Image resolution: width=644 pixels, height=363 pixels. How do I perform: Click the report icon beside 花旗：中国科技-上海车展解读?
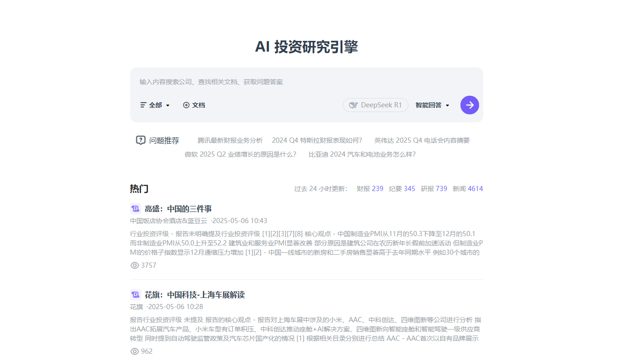click(135, 295)
